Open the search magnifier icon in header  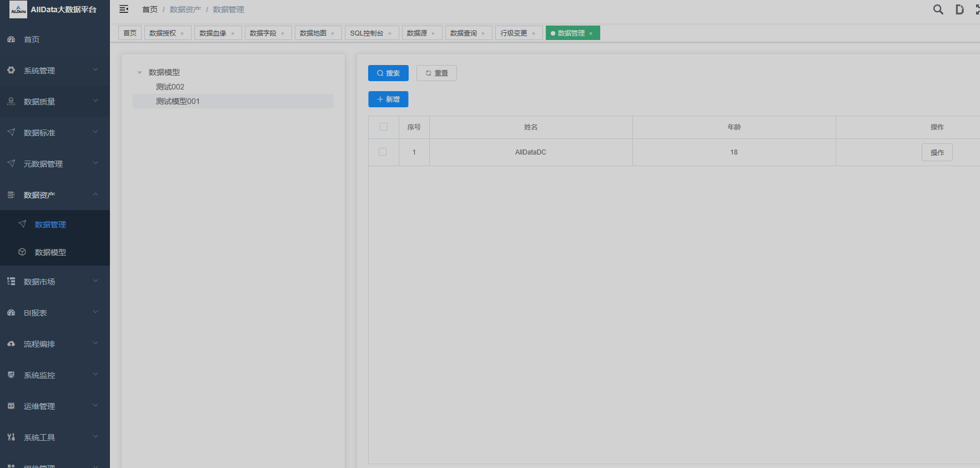938,9
